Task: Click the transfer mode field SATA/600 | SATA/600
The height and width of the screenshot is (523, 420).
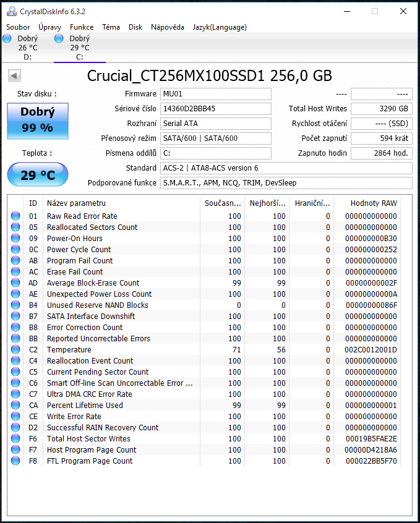Action: coord(216,138)
